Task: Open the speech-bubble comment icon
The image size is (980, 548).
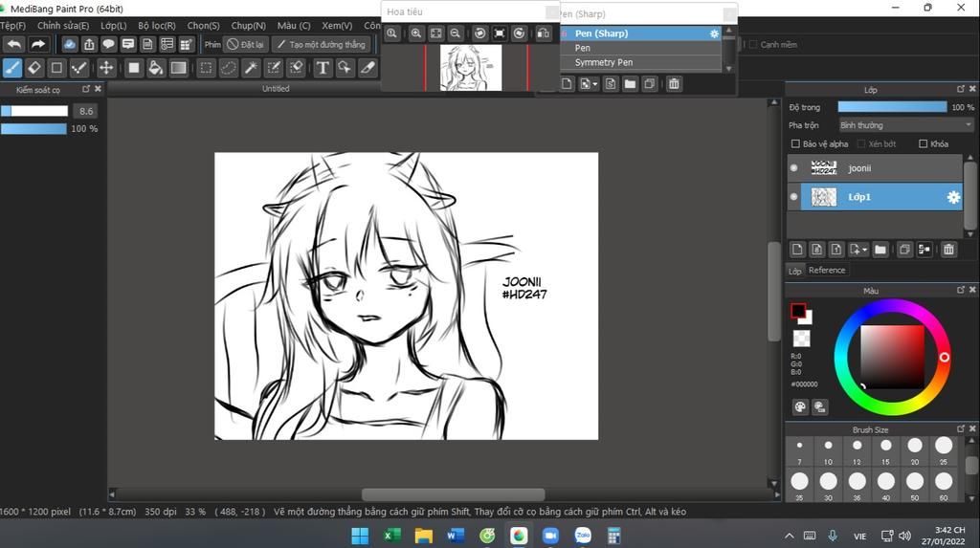Action: (x=108, y=44)
